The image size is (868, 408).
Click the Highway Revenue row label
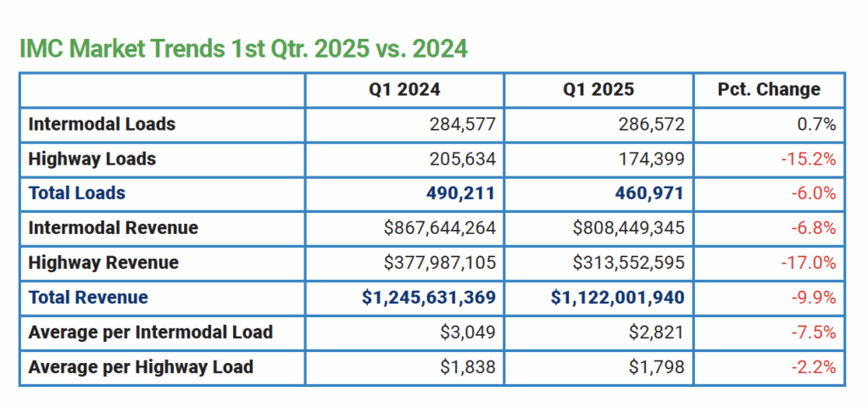pyautogui.click(x=103, y=263)
